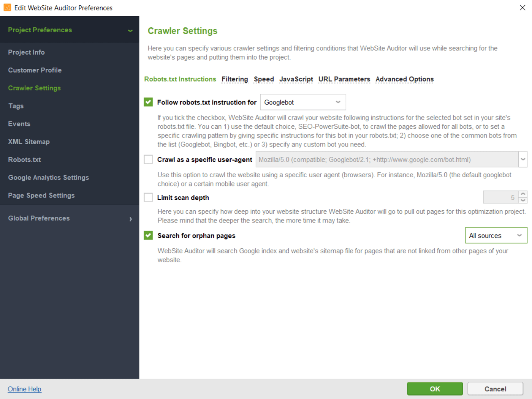The image size is (532, 399).
Task: Go to Advanced Options tab
Action: pyautogui.click(x=404, y=79)
